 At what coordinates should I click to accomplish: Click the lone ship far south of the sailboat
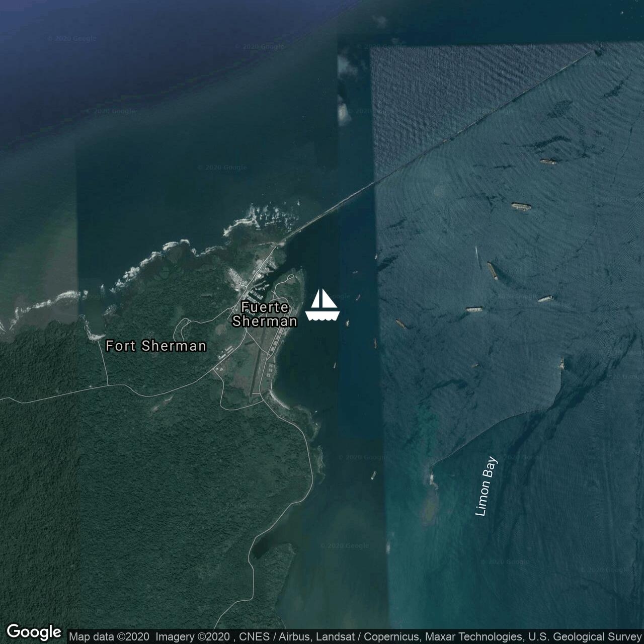coord(373,475)
